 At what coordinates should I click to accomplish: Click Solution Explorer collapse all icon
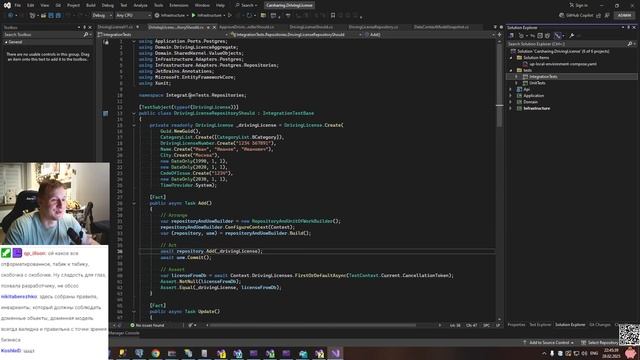pos(540,36)
